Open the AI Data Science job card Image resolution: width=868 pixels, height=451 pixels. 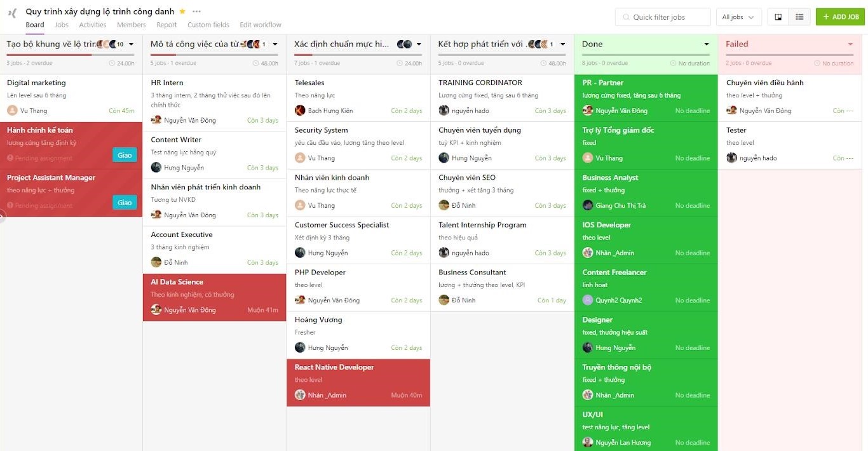coord(215,297)
